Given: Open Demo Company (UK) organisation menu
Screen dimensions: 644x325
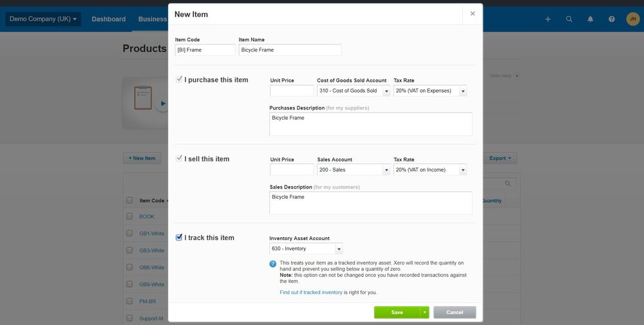Looking at the screenshot, I should pyautogui.click(x=43, y=19).
